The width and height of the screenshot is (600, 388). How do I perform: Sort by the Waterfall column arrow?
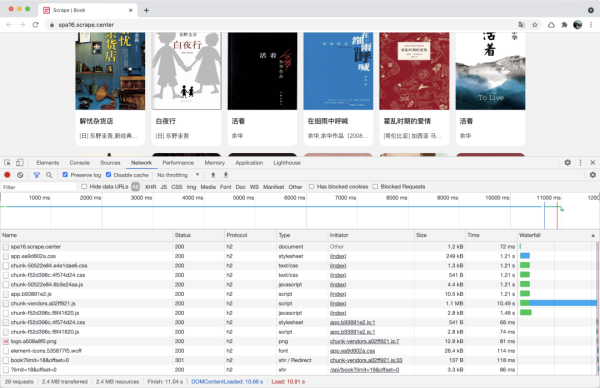(593, 235)
